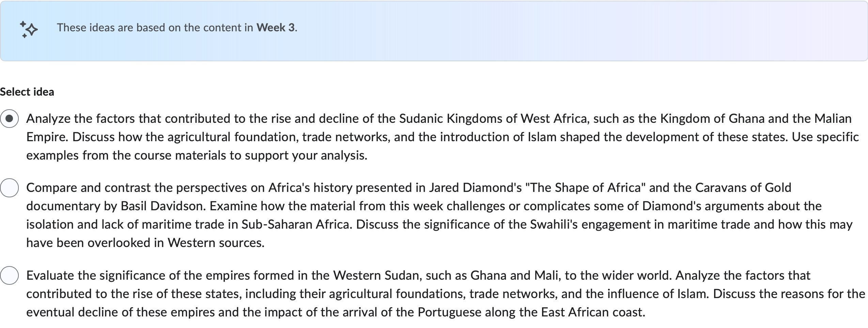The image size is (868, 328).
Task: Click the line "have been overlooked in Western sources"
Action: click(145, 243)
